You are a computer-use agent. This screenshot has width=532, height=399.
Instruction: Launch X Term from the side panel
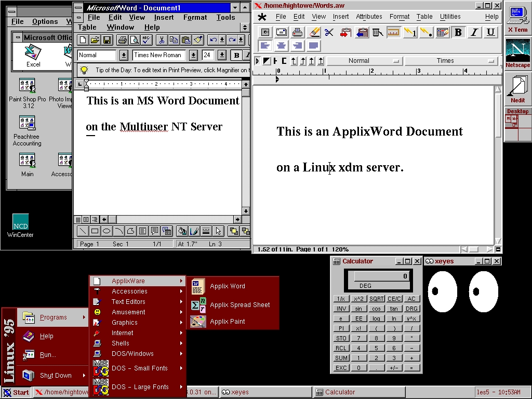point(517,18)
